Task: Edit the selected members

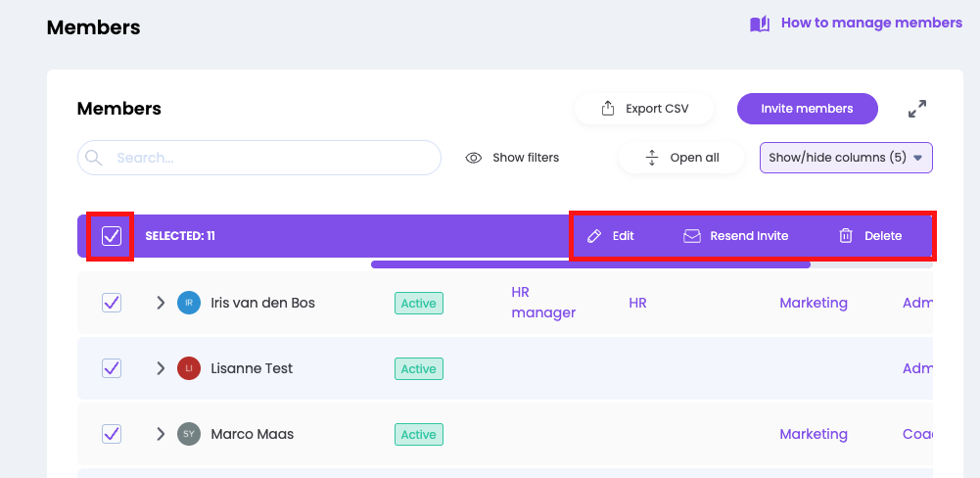Action: coord(610,236)
